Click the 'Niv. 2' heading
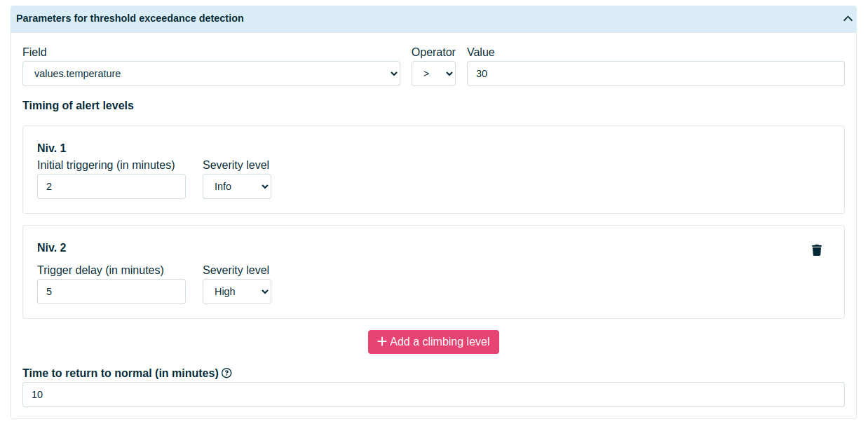Screen dimensions: 868x424 pos(51,247)
